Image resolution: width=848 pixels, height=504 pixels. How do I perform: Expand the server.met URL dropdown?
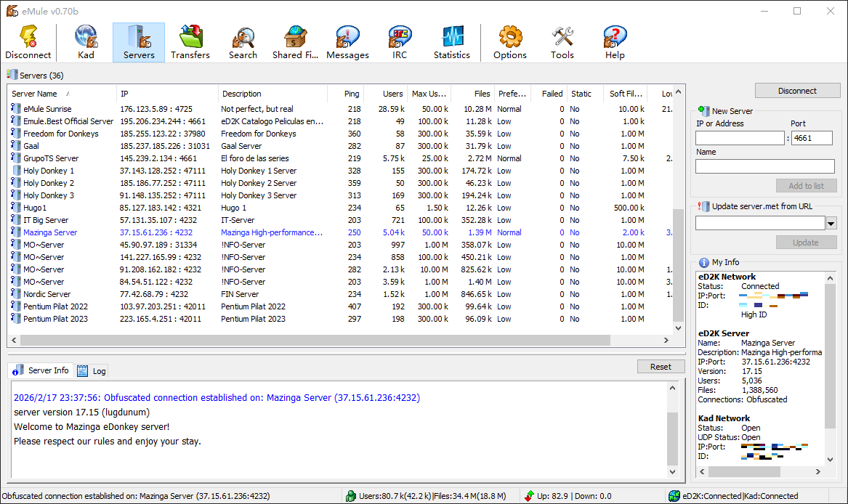tap(831, 223)
